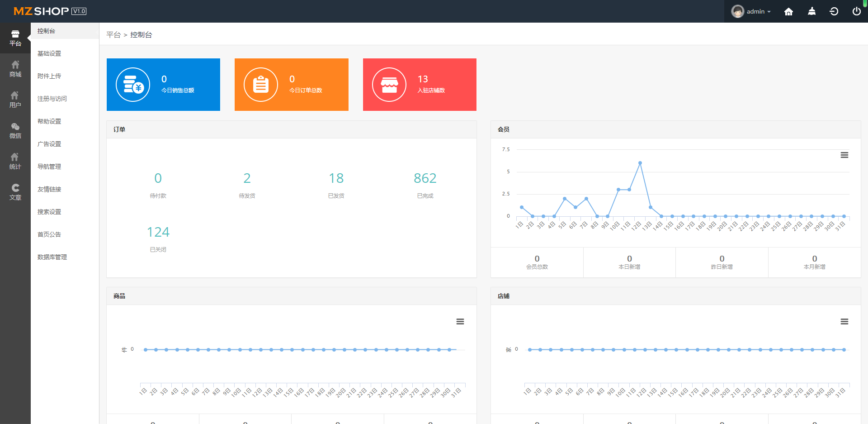
Task: Open the 商城 sidebar section
Action: (x=15, y=69)
